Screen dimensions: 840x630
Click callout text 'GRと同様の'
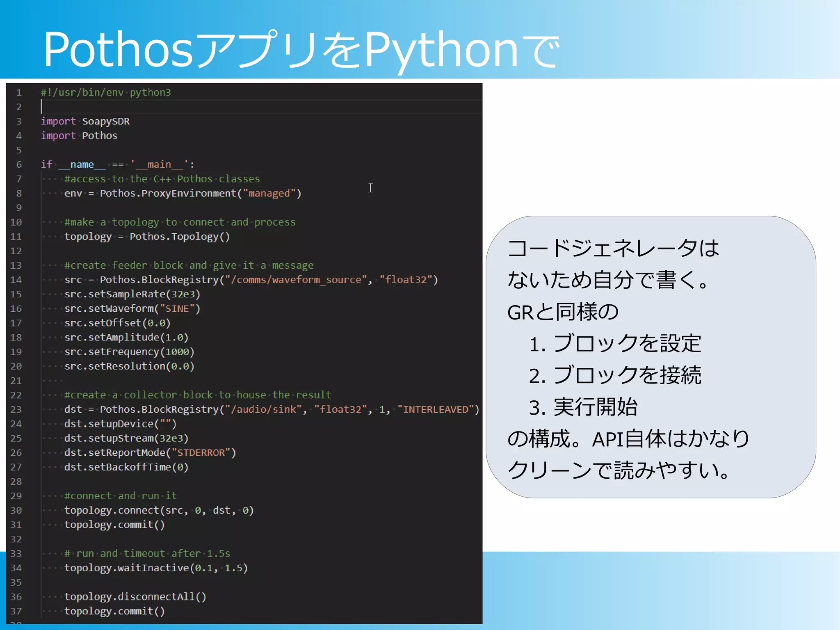point(563,312)
